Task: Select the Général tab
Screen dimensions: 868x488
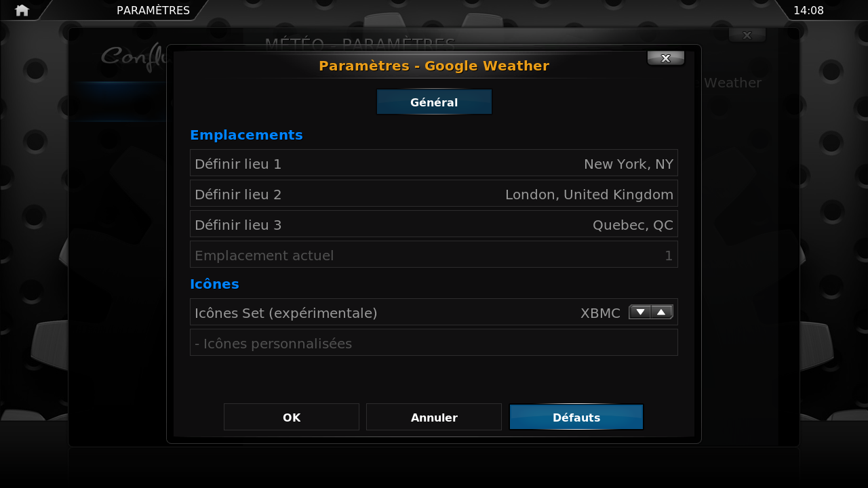Action: pyautogui.click(x=434, y=102)
